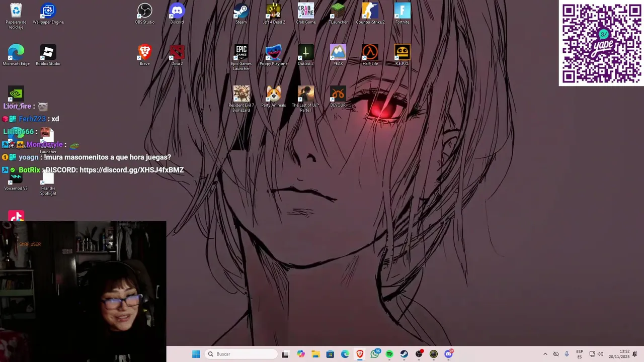Select the Counter-Strike 2 shortcut
The image size is (644, 362).
370,14
